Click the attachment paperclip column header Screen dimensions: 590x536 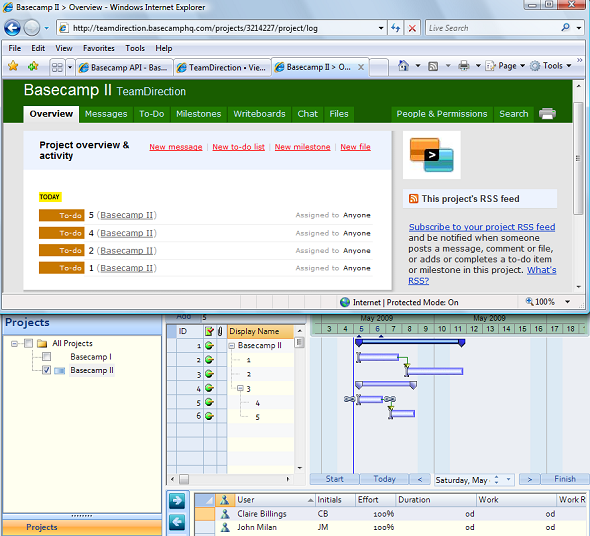tap(220, 331)
